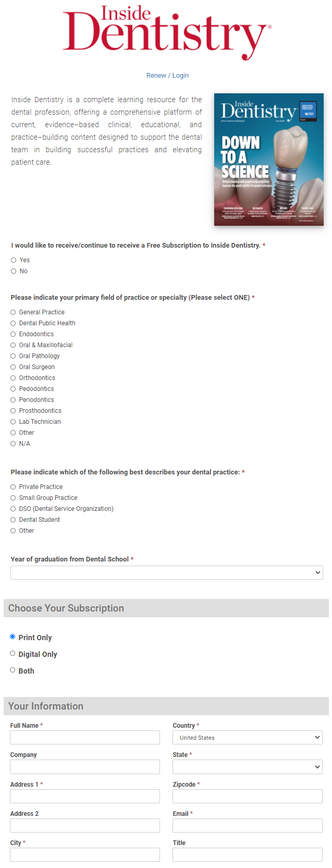332x868 pixels.
Task: Click the Full Name input field
Action: click(85, 738)
